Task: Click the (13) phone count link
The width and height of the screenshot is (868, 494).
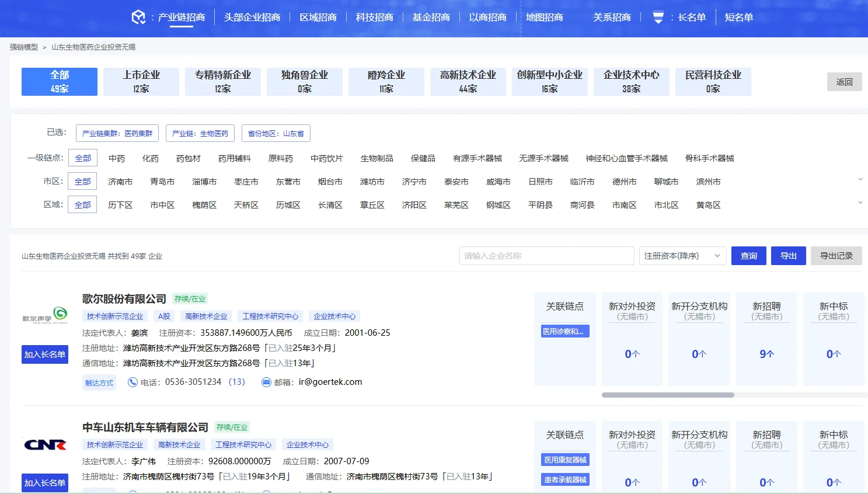Action: [x=237, y=382]
